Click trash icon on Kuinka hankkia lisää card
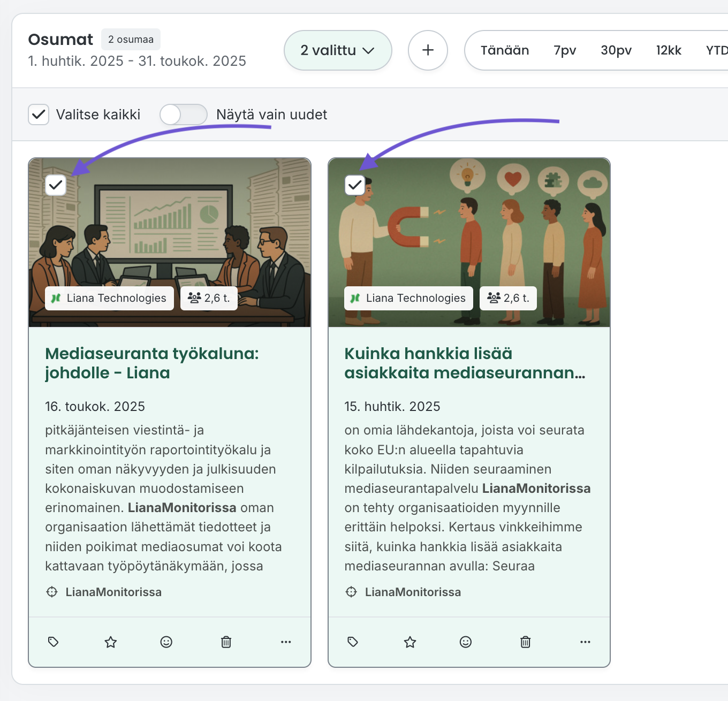 pos(526,642)
